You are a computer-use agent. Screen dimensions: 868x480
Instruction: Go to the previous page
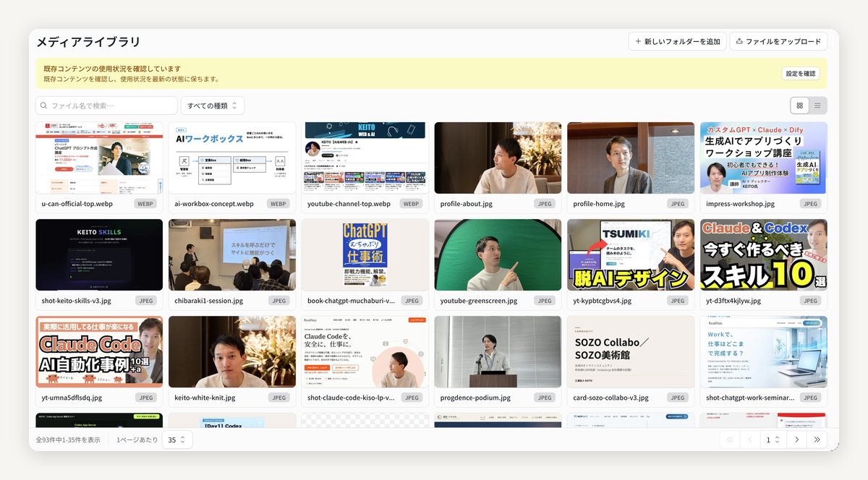pos(750,440)
